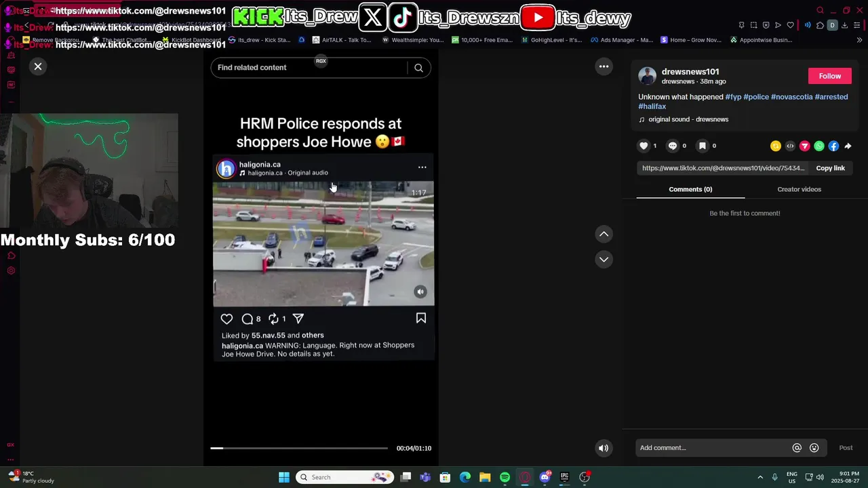Open the D profile button
The image size is (868, 488).
coord(832,25)
